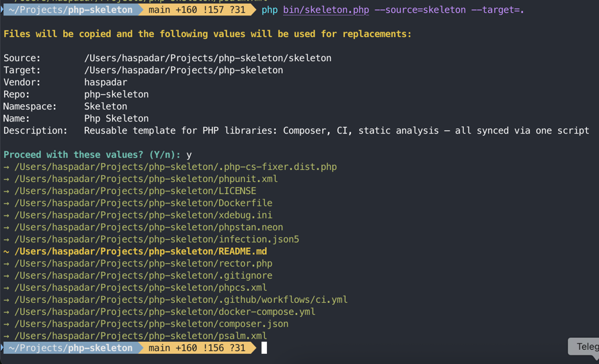
Task: Click the 'Proceed with these values?' prompt
Action: coord(92,155)
